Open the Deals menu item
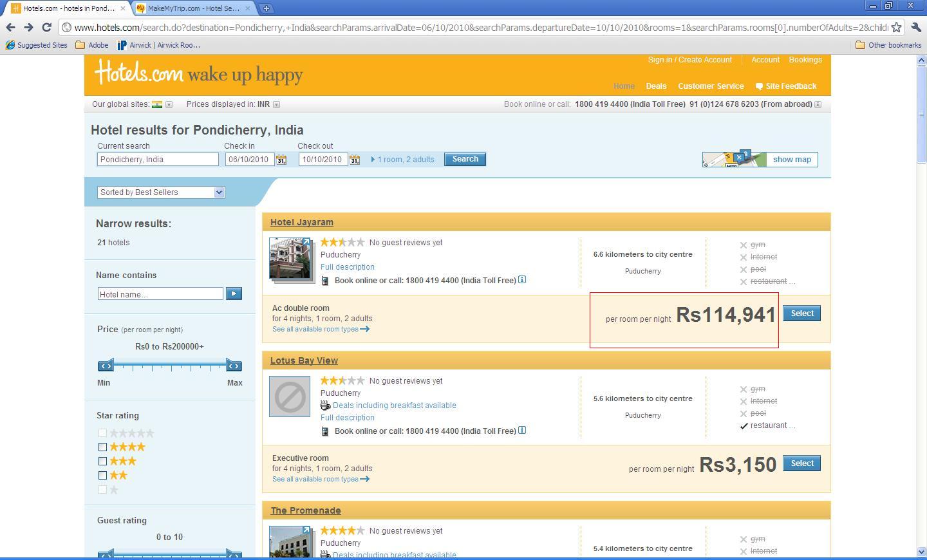This screenshot has height=560, width=927. 656,86
